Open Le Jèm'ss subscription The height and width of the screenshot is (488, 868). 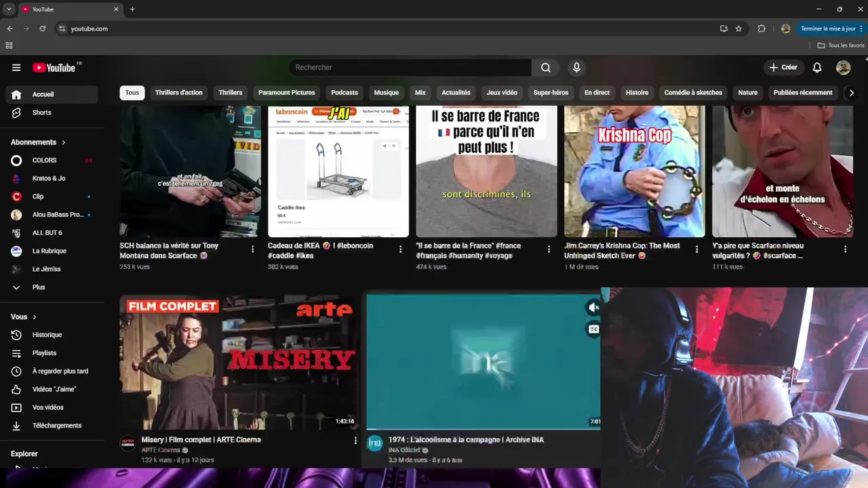(52, 269)
